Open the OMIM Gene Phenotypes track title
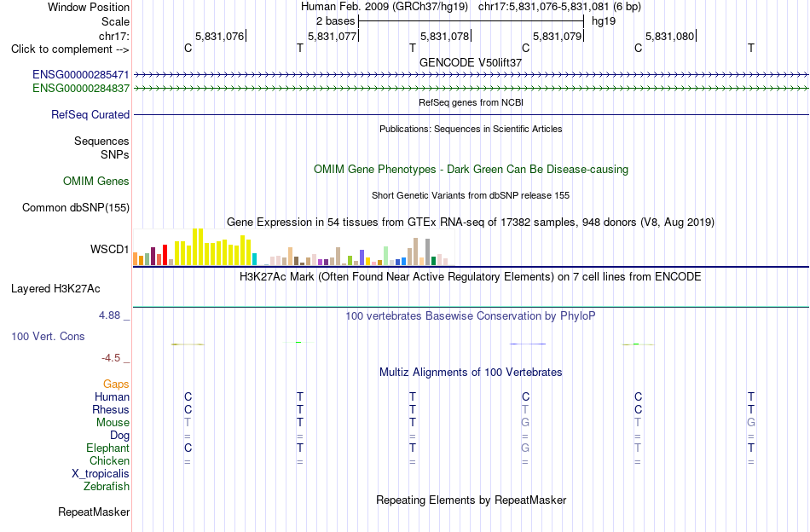This screenshot has width=810, height=532. [471, 170]
